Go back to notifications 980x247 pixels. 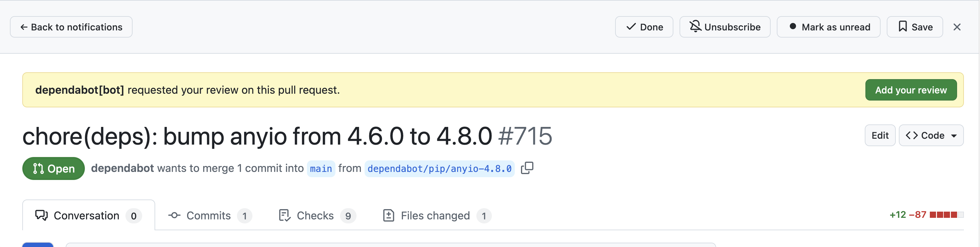click(x=71, y=27)
